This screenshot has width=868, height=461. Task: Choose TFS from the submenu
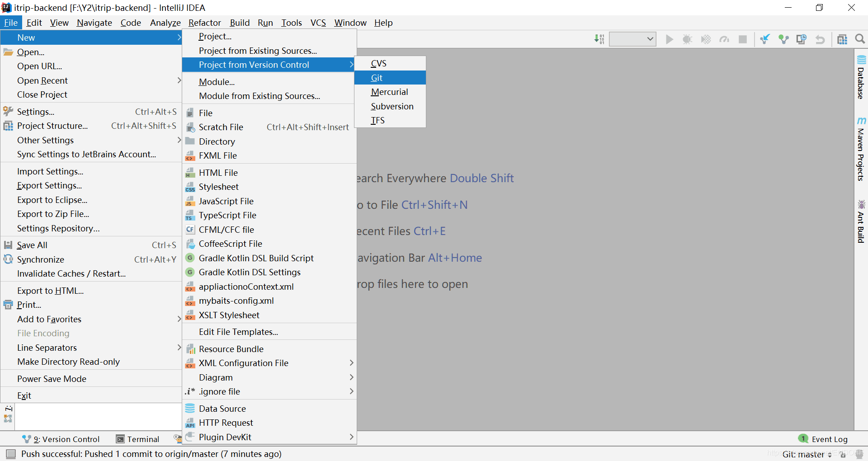pyautogui.click(x=390, y=120)
